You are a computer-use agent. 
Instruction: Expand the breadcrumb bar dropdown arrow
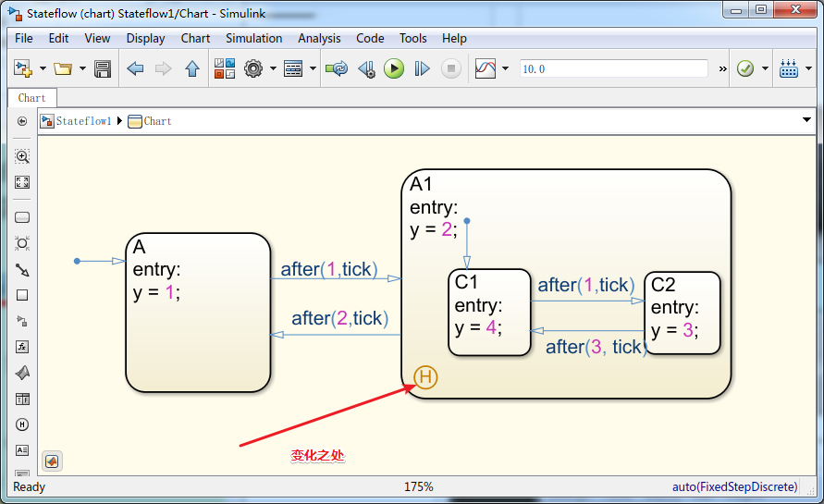(x=806, y=120)
